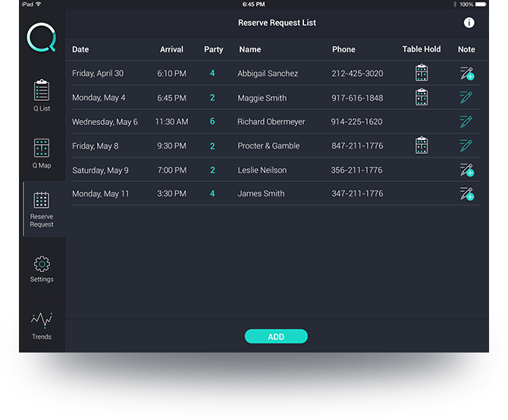Add a note for Leslie Neilson
Screen dimensions: 508x420
click(466, 170)
